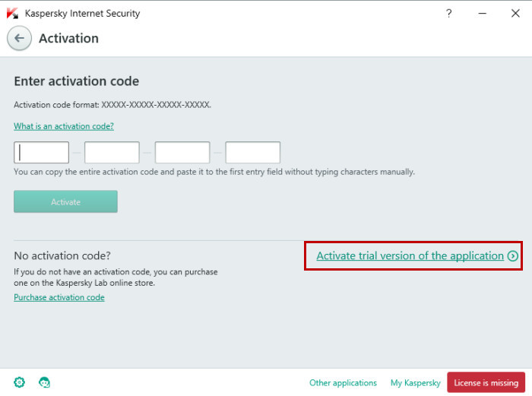Minimize the Kaspersky window
Image resolution: width=532 pixels, height=396 pixels.
tap(482, 13)
